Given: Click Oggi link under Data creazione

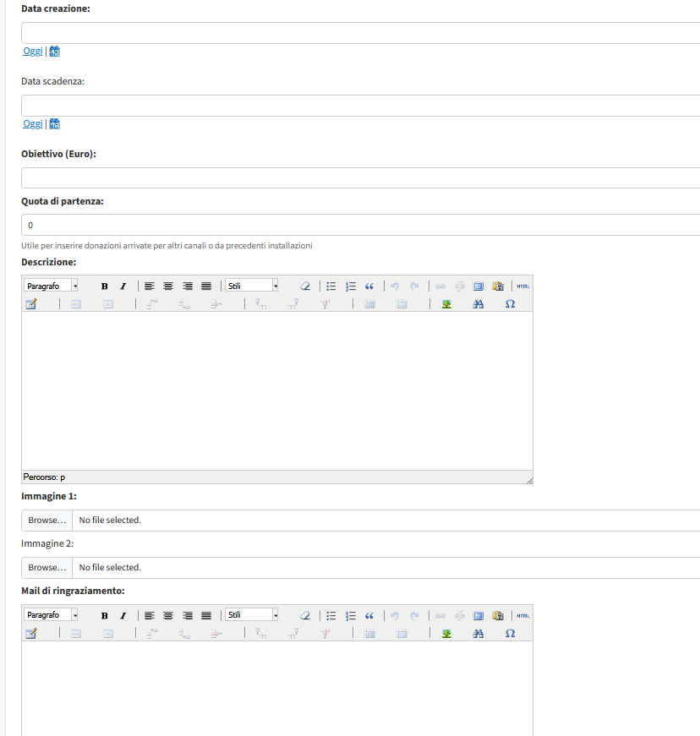Looking at the screenshot, I should coord(33,52).
